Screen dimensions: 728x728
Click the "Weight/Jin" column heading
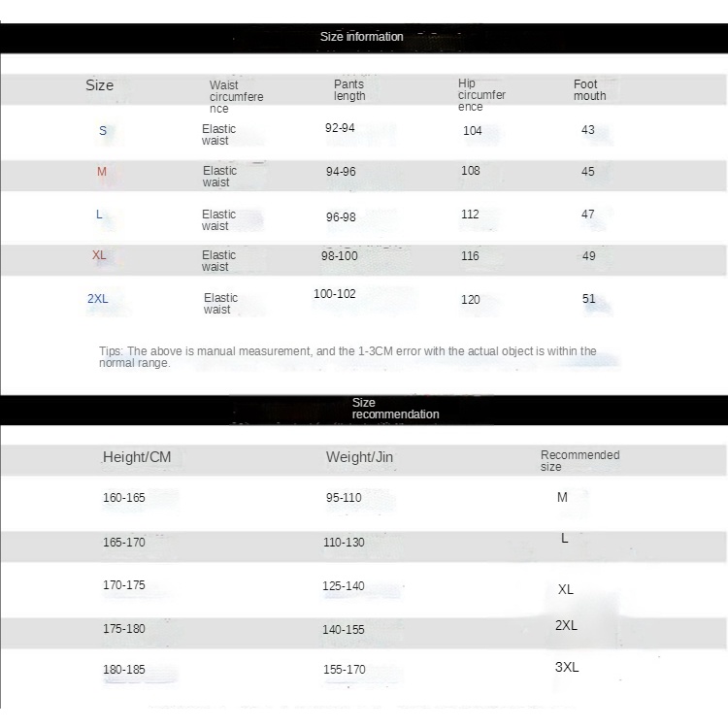[359, 457]
